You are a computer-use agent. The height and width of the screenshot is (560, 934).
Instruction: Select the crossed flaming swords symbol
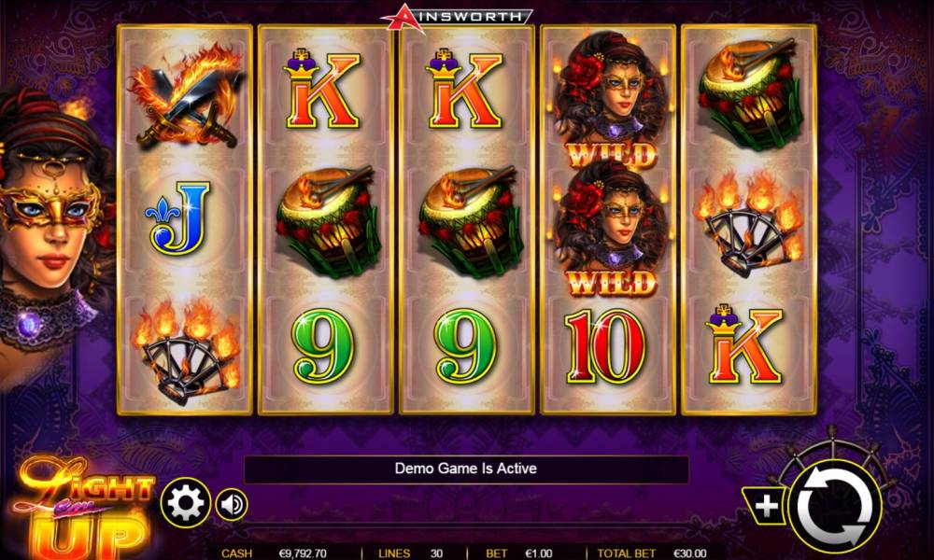pos(186,96)
